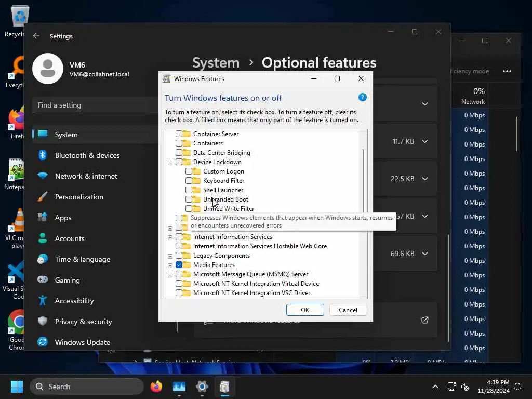The width and height of the screenshot is (532, 399).
Task: Tick the Device Lockdown checkbox
Action: coord(179,162)
